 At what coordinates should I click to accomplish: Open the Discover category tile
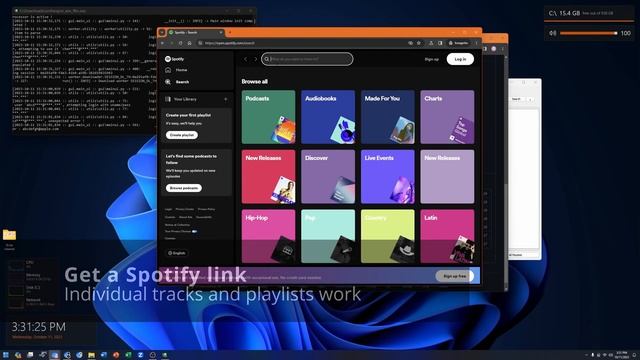[328, 177]
